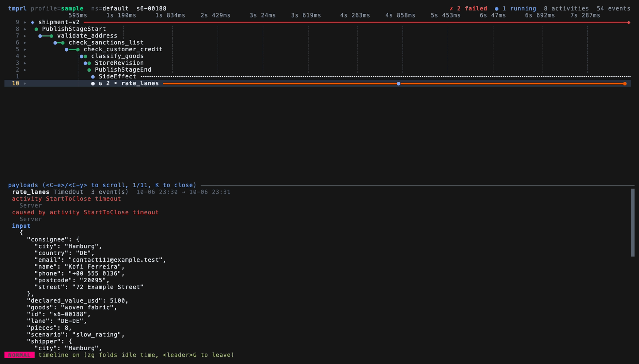Click the running dot icon in header
Image resolution: width=639 pixels, height=364 pixels.
[497, 9]
